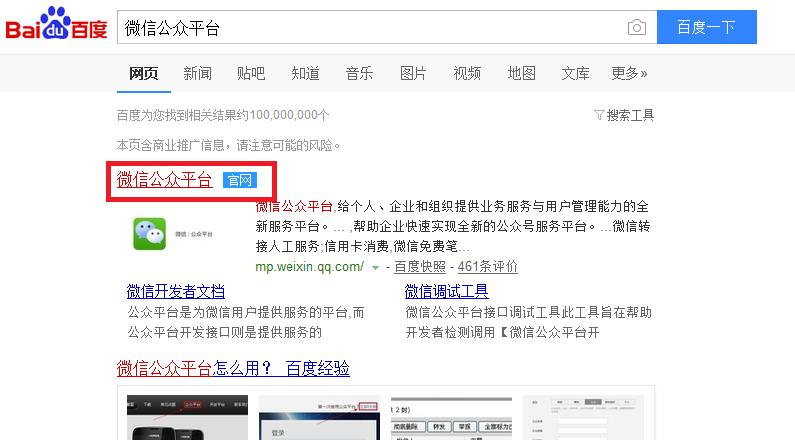This screenshot has height=440, width=795.
Task: Click the Baidu logo
Action: 56,24
